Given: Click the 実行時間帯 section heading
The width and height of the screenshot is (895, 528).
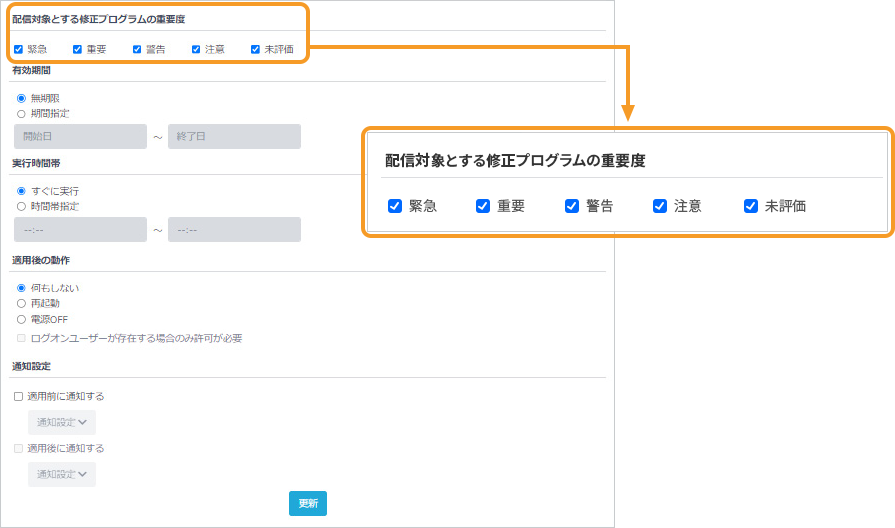Looking at the screenshot, I should pos(36,163).
